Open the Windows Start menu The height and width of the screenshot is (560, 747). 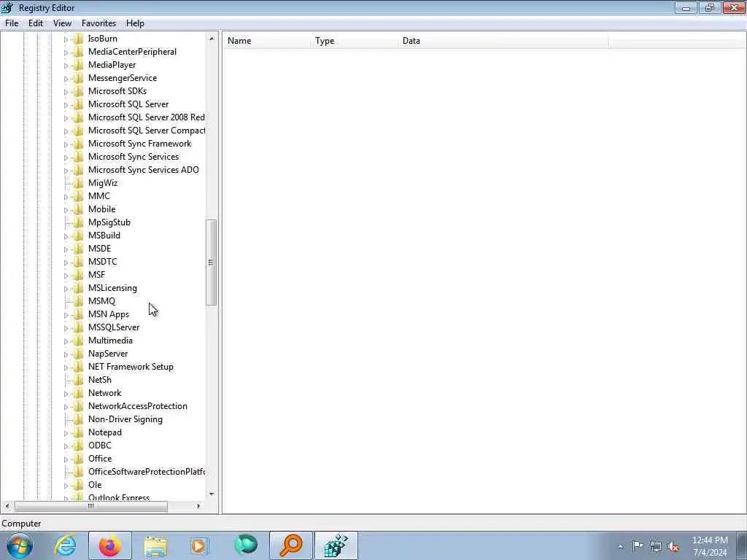[20, 545]
